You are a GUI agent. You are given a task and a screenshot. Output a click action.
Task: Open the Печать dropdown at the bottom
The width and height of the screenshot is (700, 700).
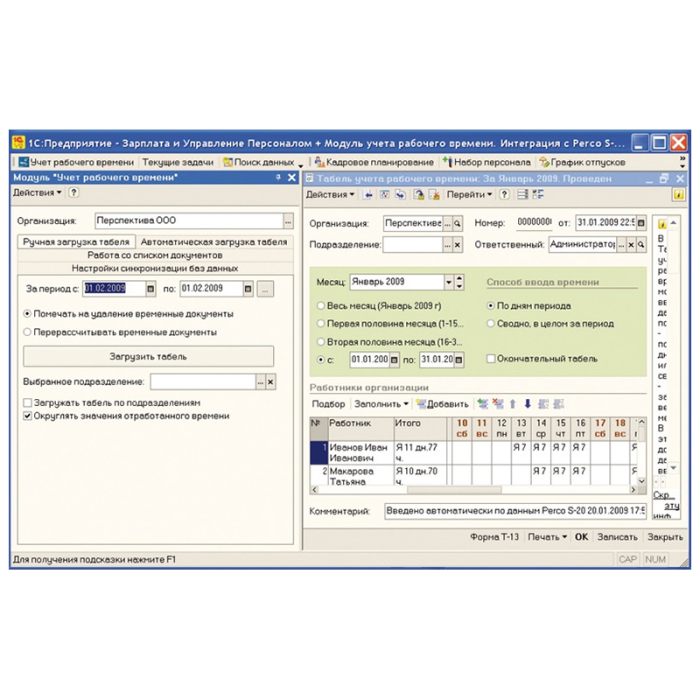click(547, 537)
